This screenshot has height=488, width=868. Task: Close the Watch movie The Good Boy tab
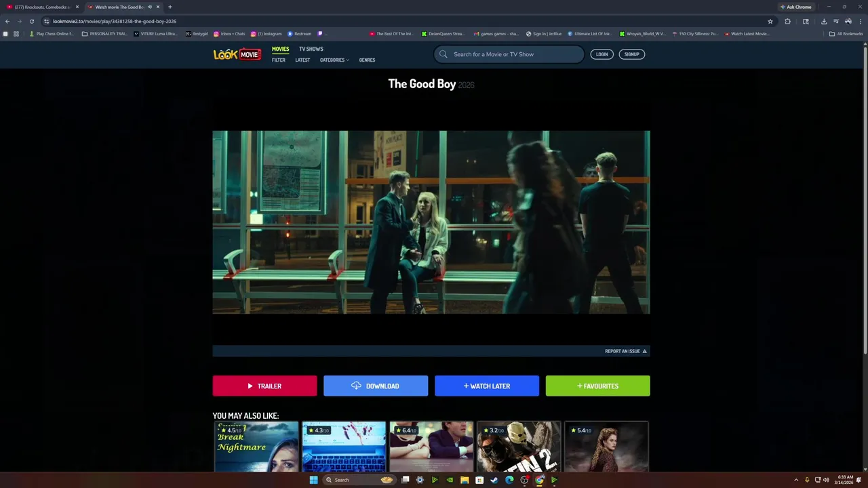tap(158, 7)
